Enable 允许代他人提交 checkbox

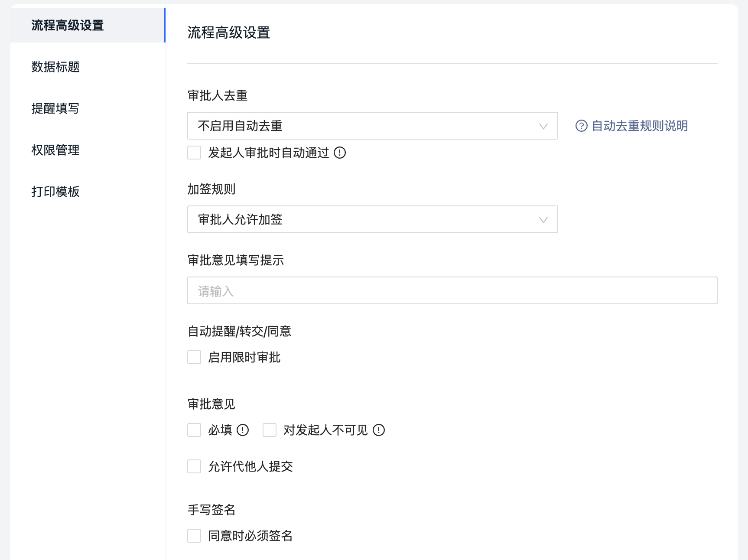coord(194,466)
